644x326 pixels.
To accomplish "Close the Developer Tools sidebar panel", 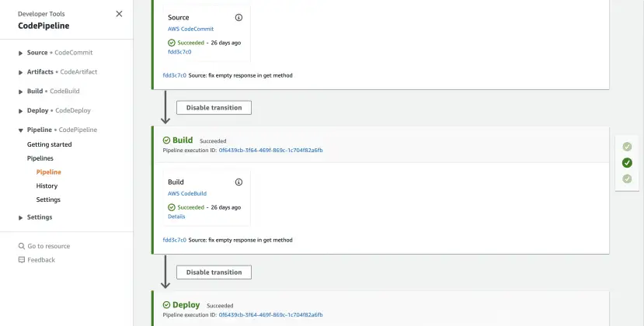I will (x=119, y=14).
